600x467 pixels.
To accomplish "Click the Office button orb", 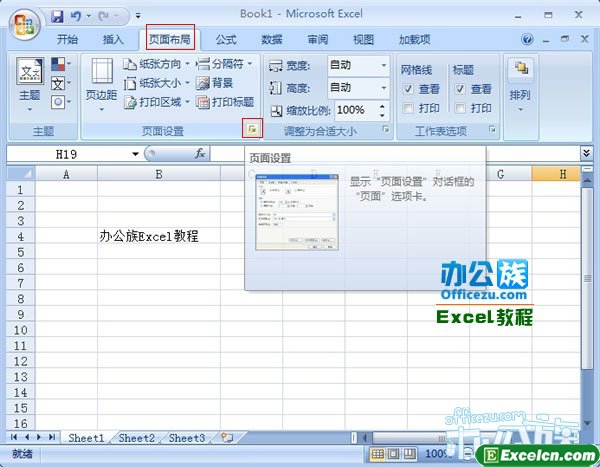I will pos(24,24).
